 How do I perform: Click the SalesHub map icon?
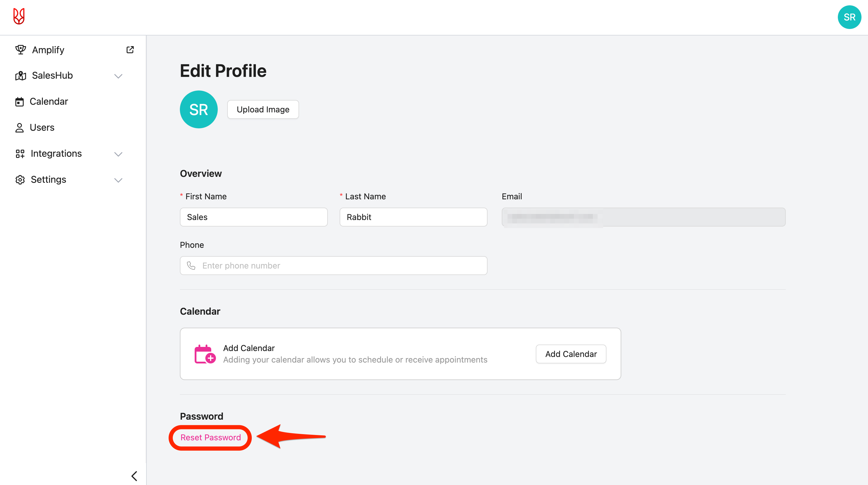(x=20, y=75)
